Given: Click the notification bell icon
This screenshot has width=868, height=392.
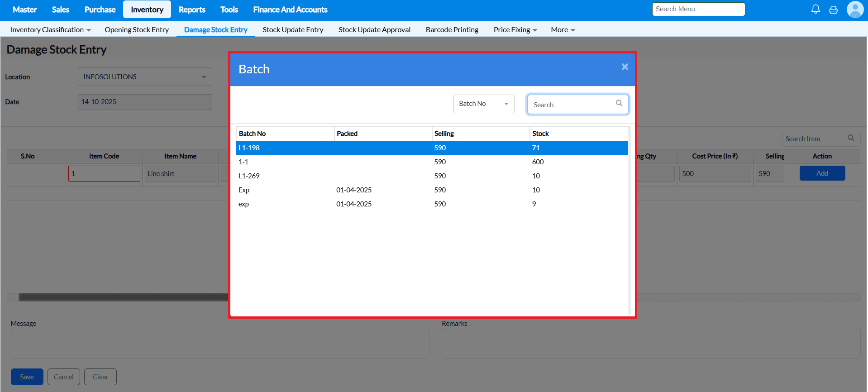Looking at the screenshot, I should point(816,10).
